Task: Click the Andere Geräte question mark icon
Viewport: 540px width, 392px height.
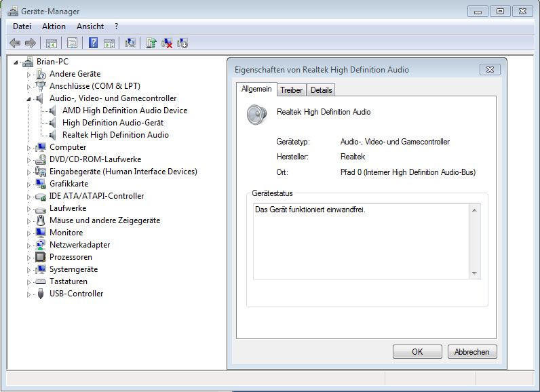Action: pos(41,74)
